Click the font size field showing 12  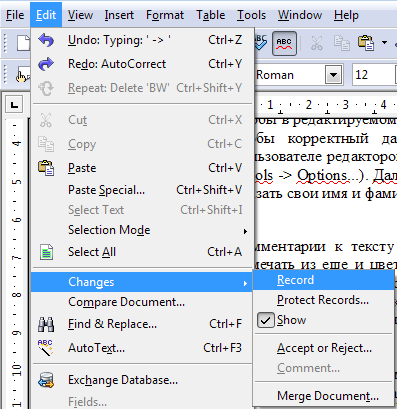click(x=373, y=75)
